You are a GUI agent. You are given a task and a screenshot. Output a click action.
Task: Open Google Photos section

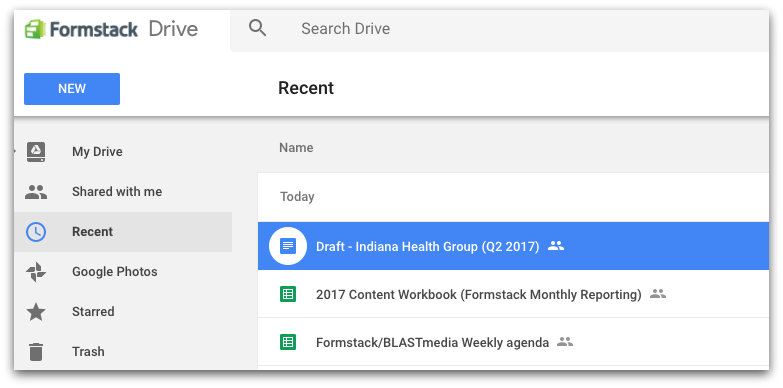point(114,272)
